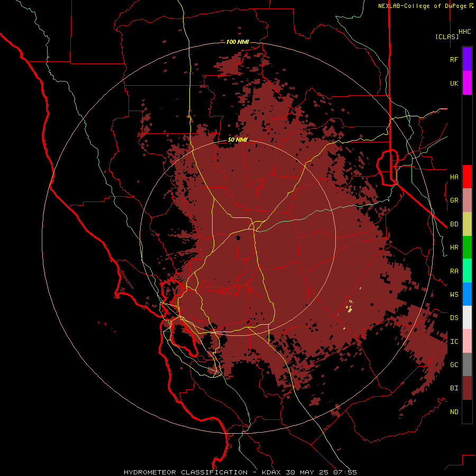This screenshot has width=476, height=476.
Task: Click the HHC product label
Action: pyautogui.click(x=464, y=32)
